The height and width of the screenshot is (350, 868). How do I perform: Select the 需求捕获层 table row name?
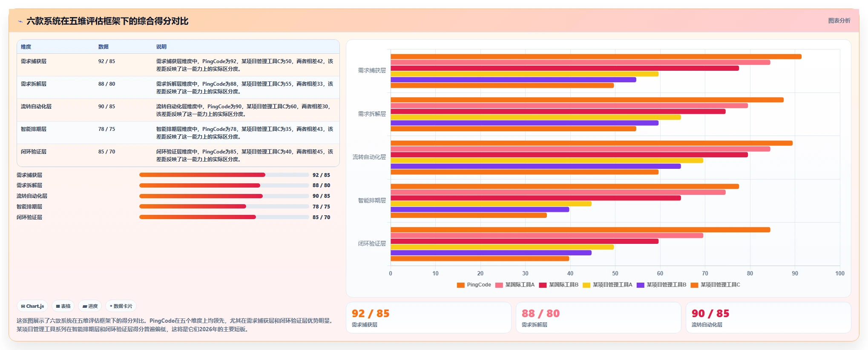point(34,61)
